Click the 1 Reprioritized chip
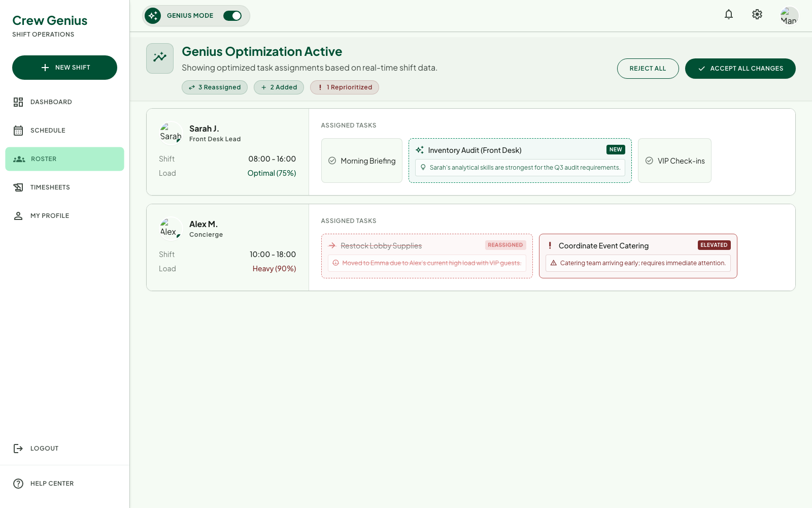This screenshot has width=812, height=508. click(x=345, y=87)
